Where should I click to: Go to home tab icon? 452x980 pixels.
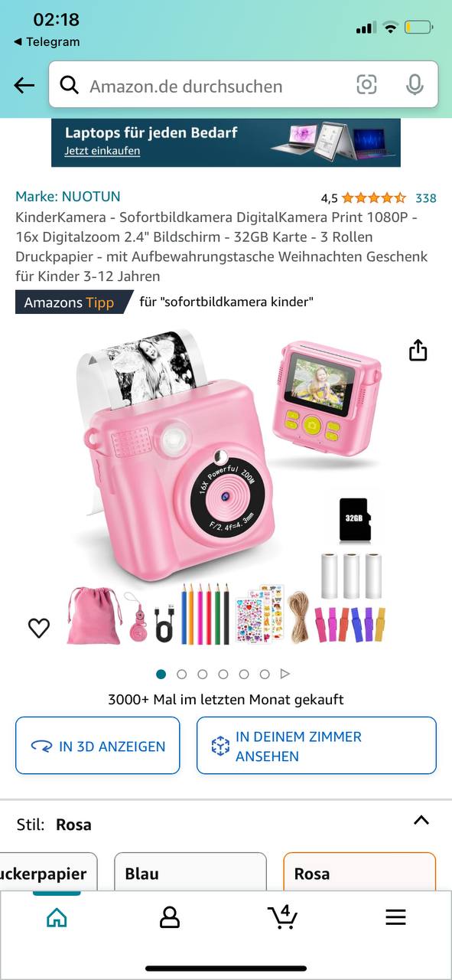coord(57,917)
